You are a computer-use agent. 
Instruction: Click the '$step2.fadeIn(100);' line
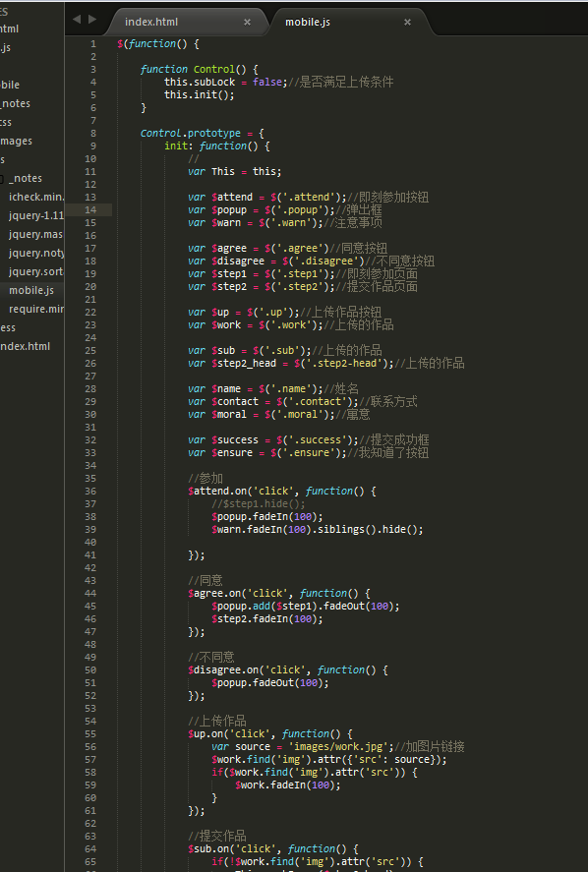coord(267,619)
